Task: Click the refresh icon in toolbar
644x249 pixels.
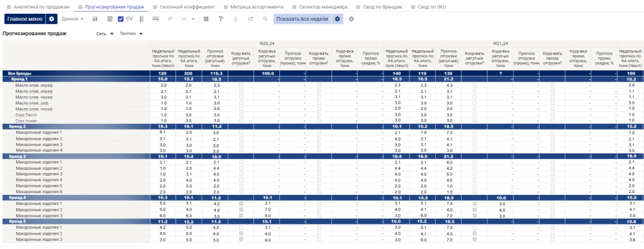Action: [250, 19]
